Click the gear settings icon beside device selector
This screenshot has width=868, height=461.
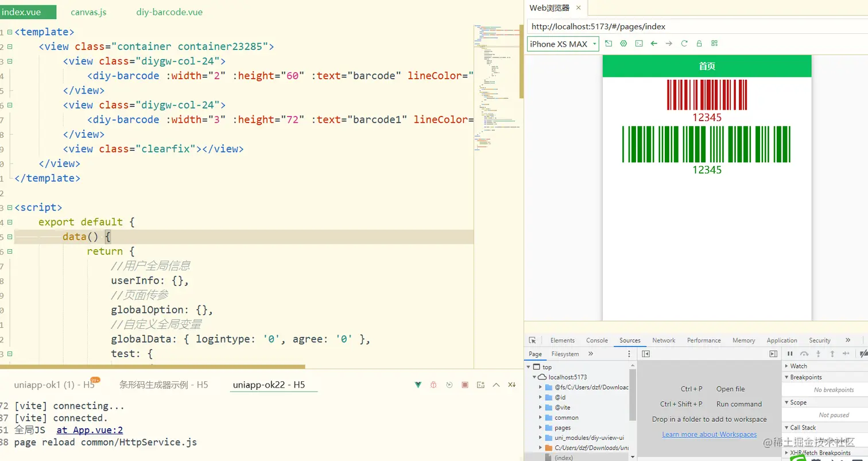point(623,44)
